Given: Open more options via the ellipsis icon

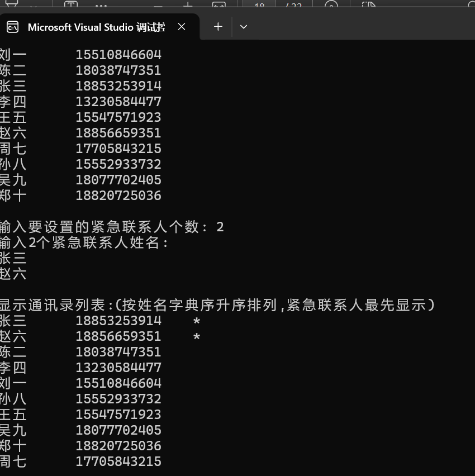Looking at the screenshot, I should [101, 4].
